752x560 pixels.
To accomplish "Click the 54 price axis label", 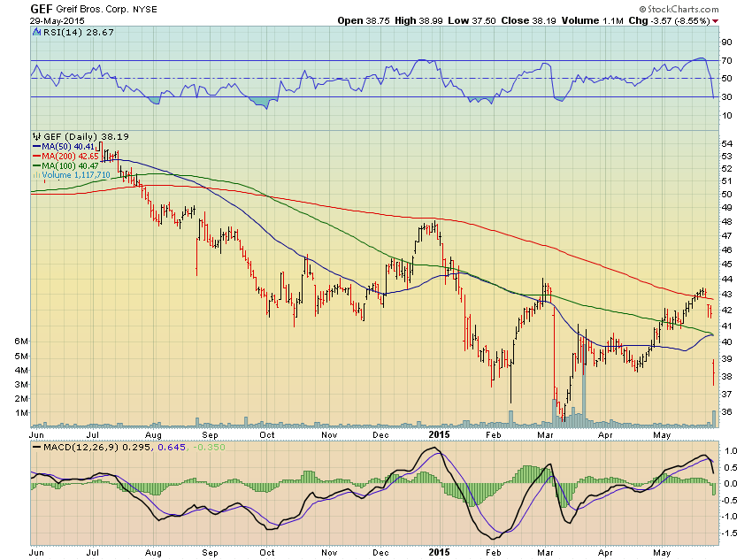I will (727, 144).
